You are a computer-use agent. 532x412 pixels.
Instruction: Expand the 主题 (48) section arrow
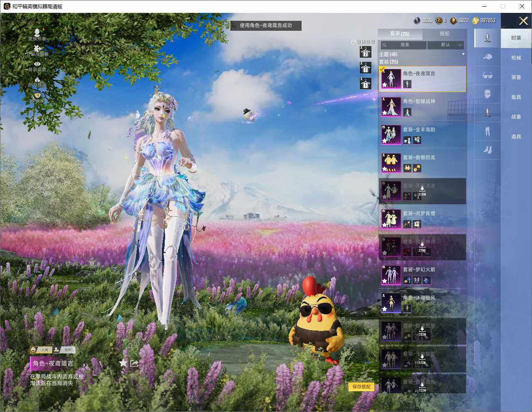[463, 54]
